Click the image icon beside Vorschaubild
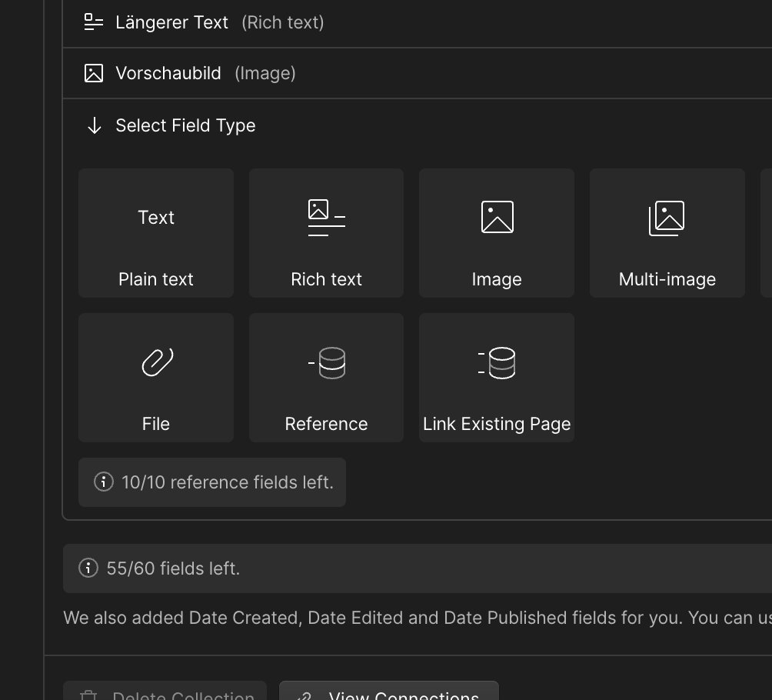772x700 pixels. click(94, 73)
